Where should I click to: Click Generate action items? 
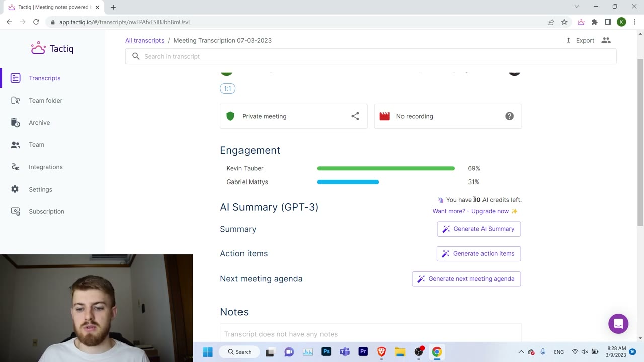point(478,253)
